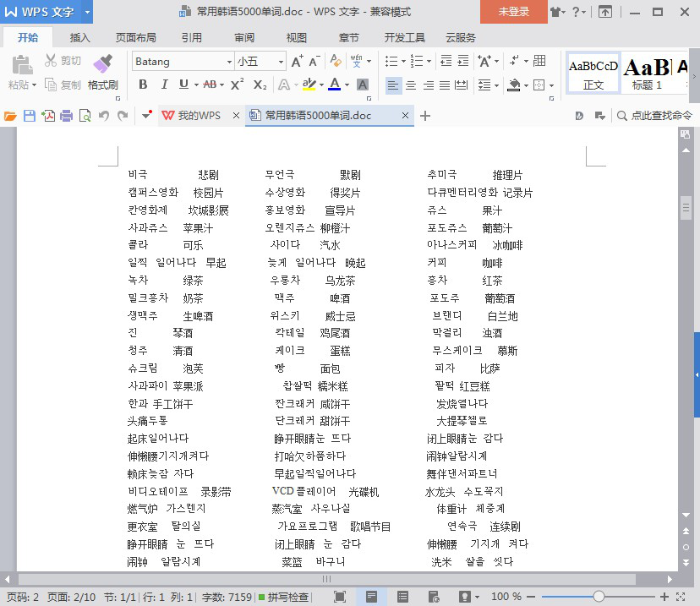The height and width of the screenshot is (606, 700).
Task: Toggle Bold formatting
Action: pos(143,85)
